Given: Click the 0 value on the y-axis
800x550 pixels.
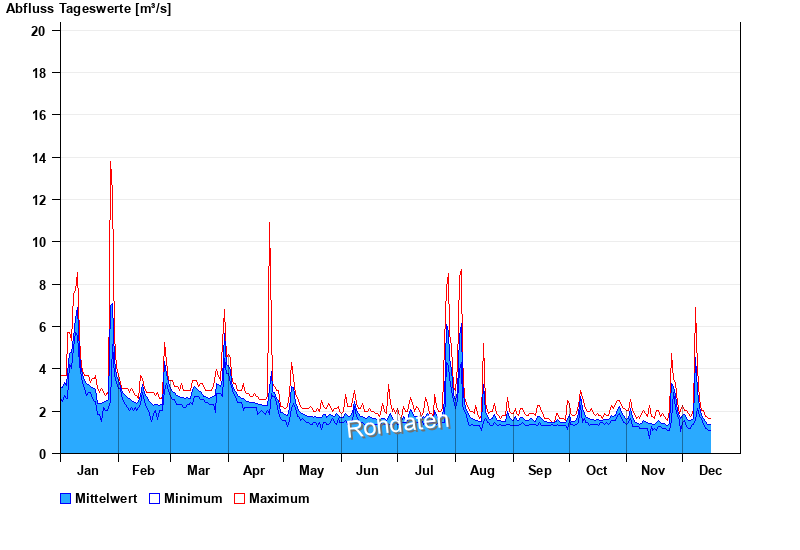Looking at the screenshot, I should [43, 454].
